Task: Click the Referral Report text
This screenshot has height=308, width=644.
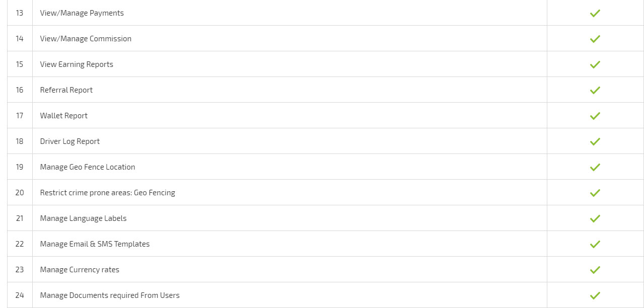Action: 66,90
